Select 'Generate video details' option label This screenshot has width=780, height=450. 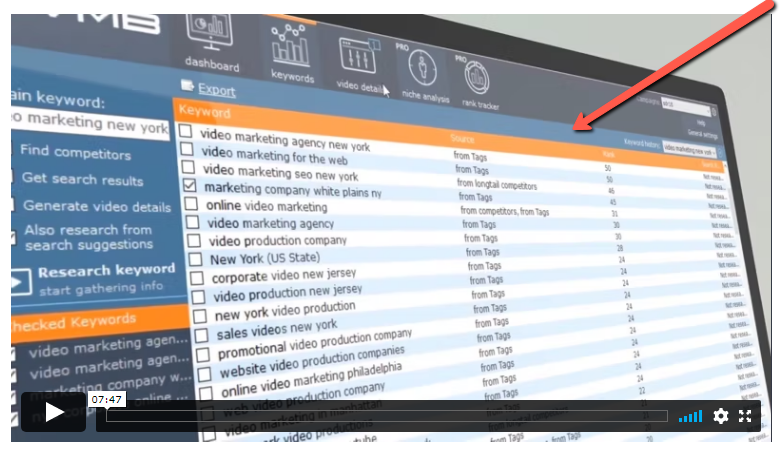(x=97, y=206)
